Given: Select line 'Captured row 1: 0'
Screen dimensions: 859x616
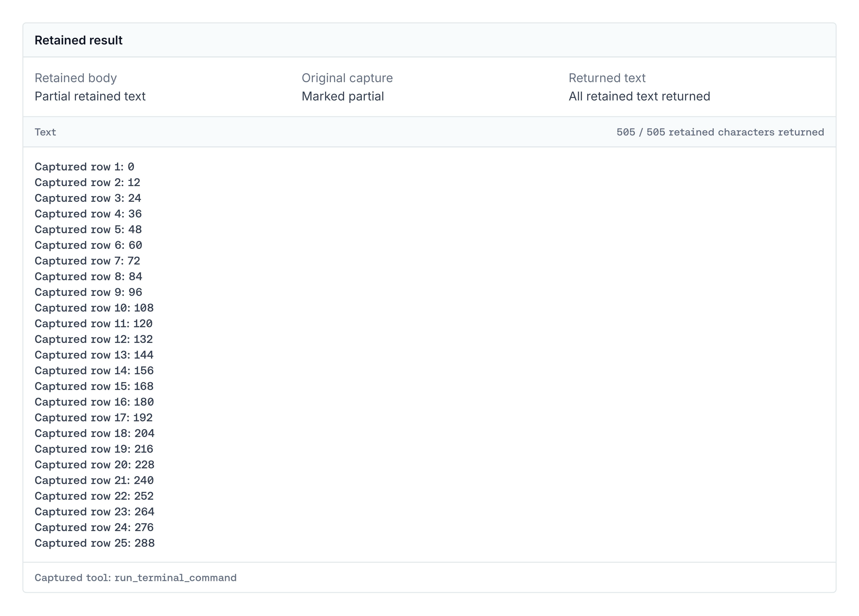Looking at the screenshot, I should (x=84, y=167).
